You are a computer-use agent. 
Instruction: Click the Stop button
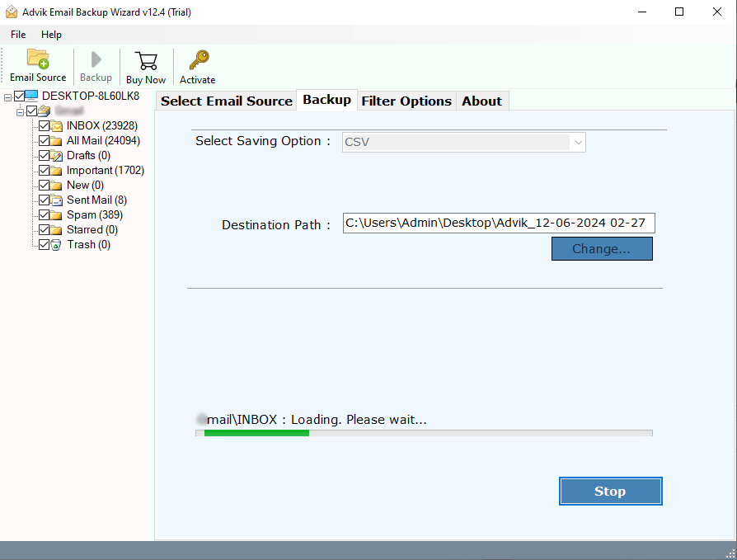[x=611, y=492]
